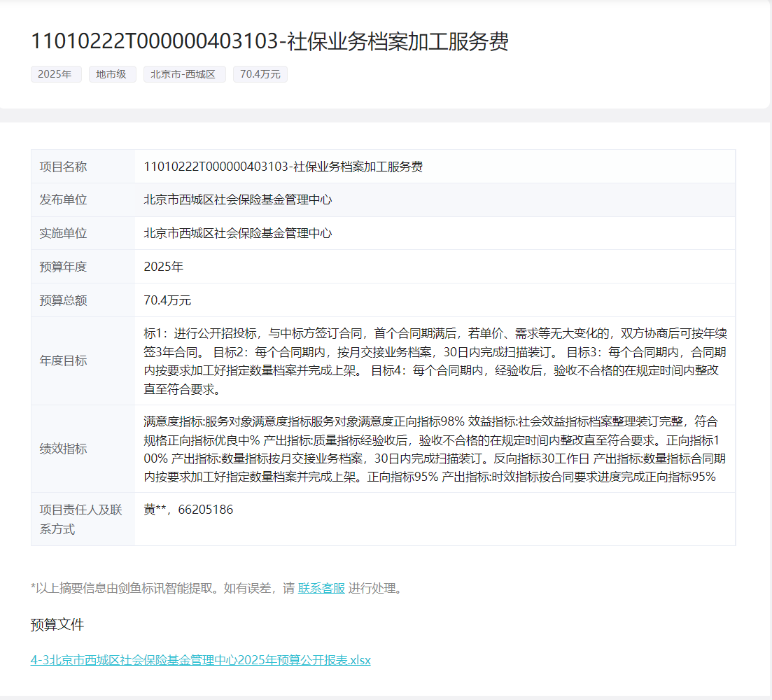Click the 项目责任人及联系方式 row label
This screenshot has height=700, width=772.
coord(80,519)
